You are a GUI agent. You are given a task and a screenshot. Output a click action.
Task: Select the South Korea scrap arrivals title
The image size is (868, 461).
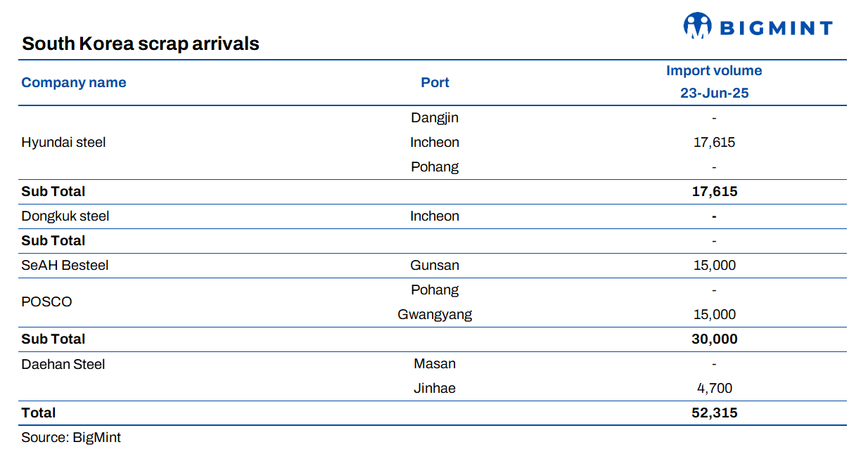click(x=141, y=44)
